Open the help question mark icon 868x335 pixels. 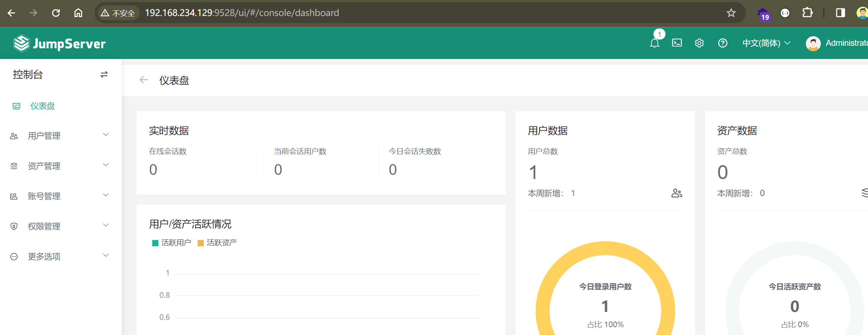(x=723, y=43)
